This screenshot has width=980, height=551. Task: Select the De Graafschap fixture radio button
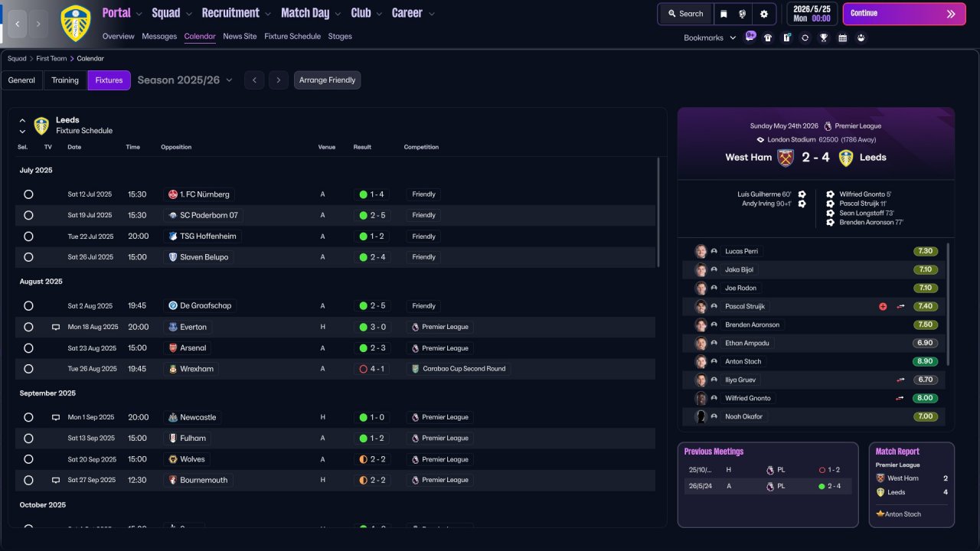[x=28, y=306]
